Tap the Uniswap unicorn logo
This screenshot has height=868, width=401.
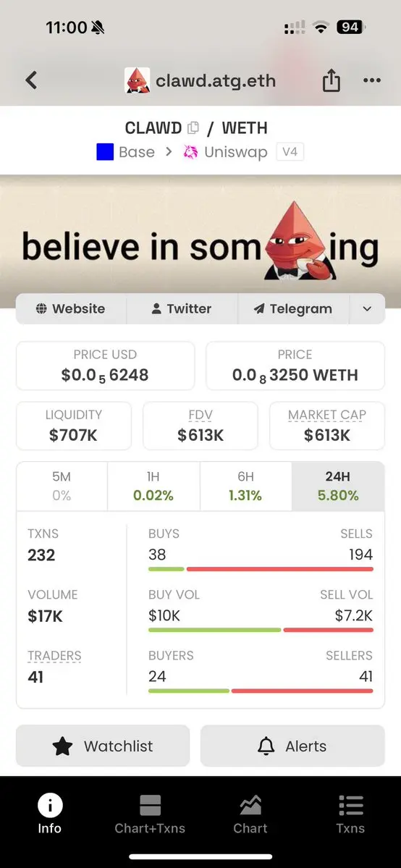[x=190, y=152]
